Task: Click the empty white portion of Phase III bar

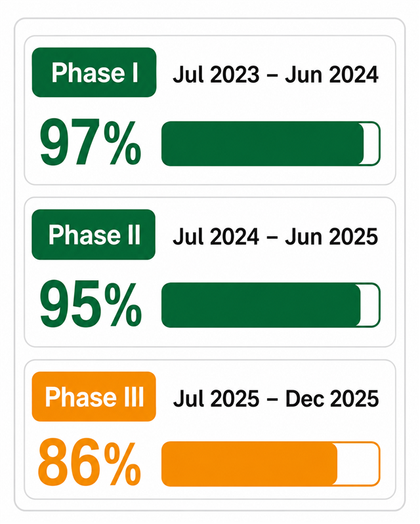Action: (358, 464)
